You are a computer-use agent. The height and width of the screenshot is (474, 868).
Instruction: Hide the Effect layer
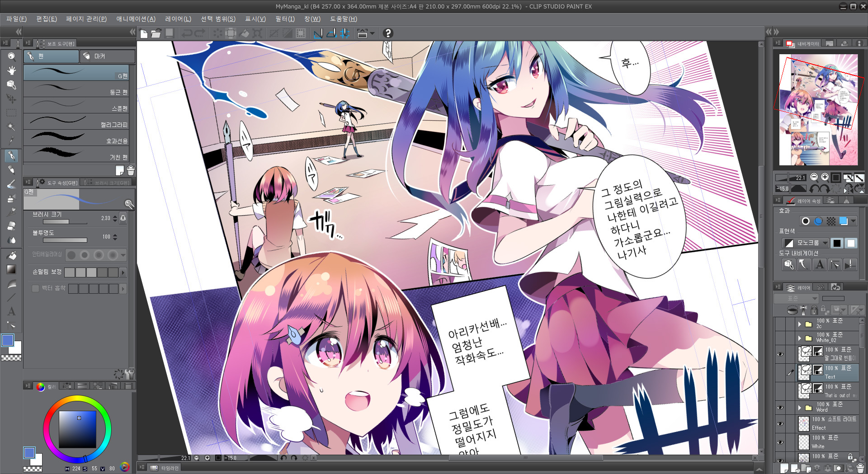point(780,423)
